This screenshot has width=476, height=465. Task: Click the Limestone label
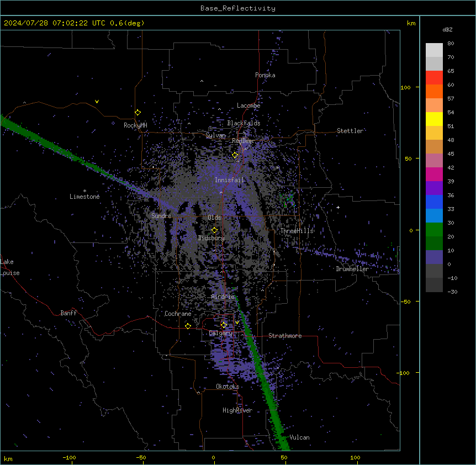tap(84, 197)
